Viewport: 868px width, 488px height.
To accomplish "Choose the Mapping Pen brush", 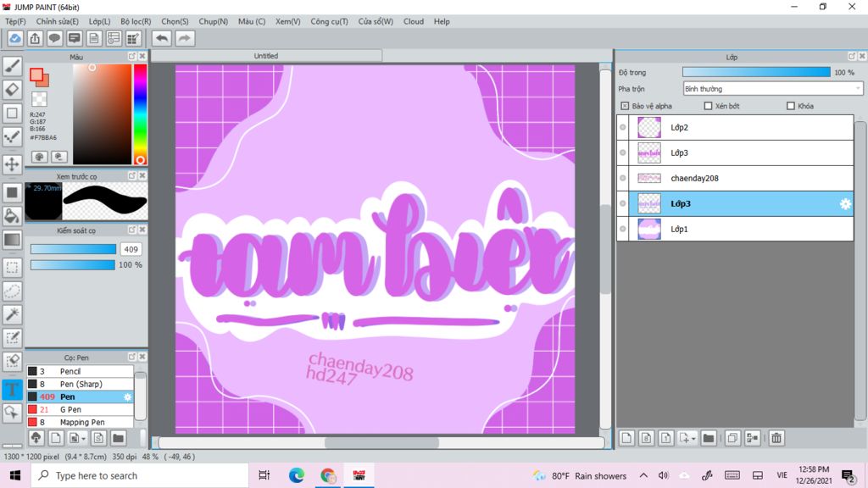I will tap(80, 422).
